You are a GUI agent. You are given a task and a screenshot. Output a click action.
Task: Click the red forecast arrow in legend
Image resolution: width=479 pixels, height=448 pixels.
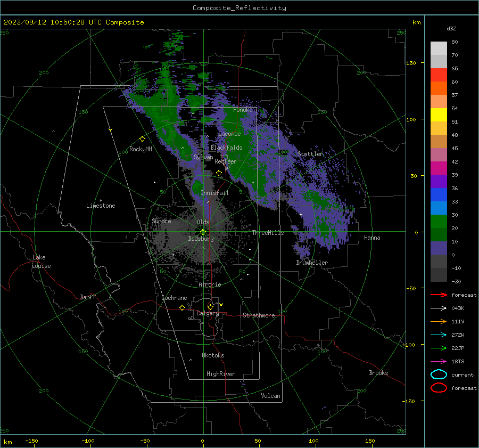coord(439,295)
